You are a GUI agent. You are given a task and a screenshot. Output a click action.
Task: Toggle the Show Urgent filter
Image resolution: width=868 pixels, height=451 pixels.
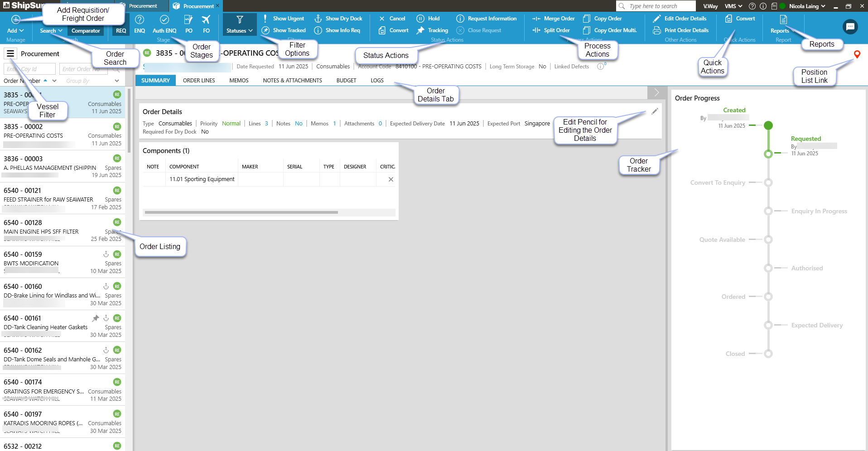[x=284, y=19]
